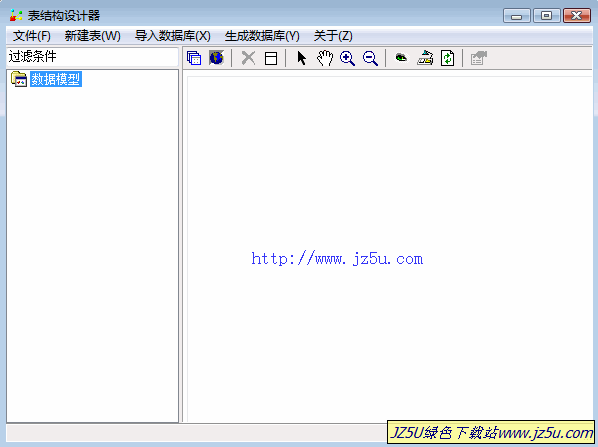Click the gray X delete icon
The height and width of the screenshot is (447, 598).
[x=248, y=58]
